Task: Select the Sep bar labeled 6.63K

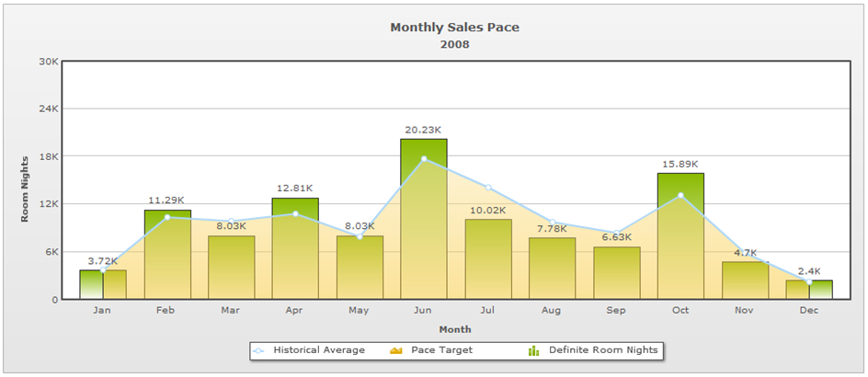Action: (617, 273)
